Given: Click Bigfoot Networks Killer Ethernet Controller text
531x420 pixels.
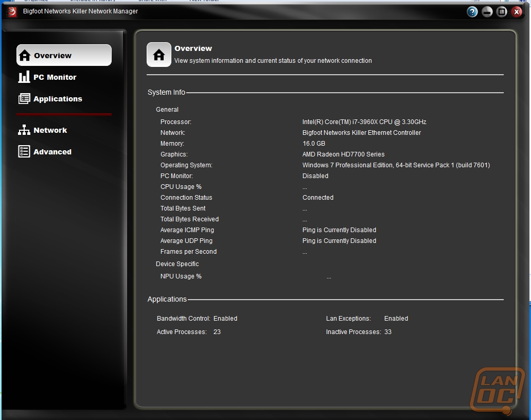Looking at the screenshot, I should coord(362,133).
